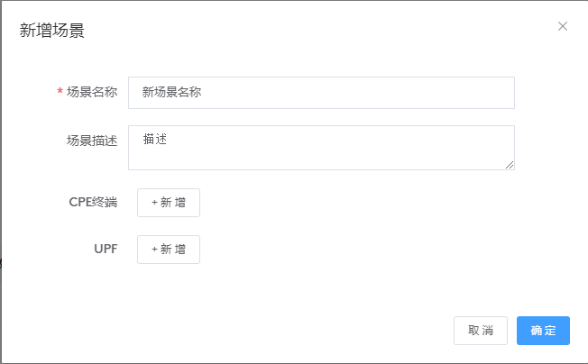This screenshot has height=364, width=588.
Task: Click the 描述 placeholder text
Action: 156,139
